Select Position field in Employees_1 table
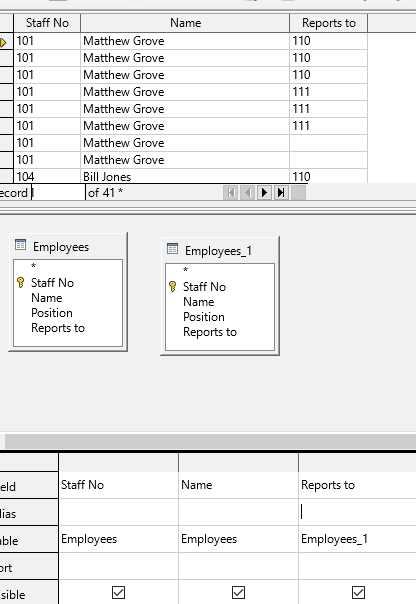 pos(203,317)
